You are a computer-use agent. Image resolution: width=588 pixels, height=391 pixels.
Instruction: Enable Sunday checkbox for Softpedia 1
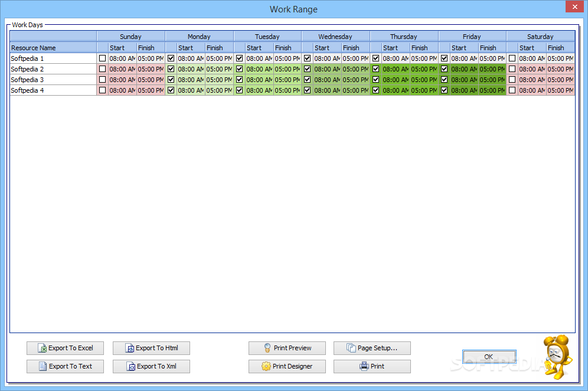102,58
